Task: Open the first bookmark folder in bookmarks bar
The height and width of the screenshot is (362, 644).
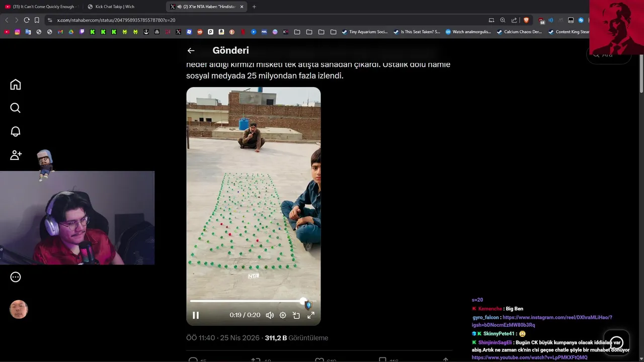Action: coord(297,32)
